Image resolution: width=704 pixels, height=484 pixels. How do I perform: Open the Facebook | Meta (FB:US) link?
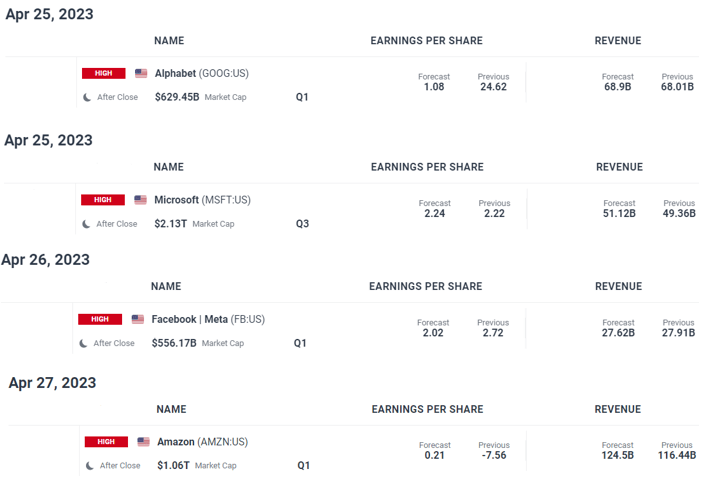point(208,319)
